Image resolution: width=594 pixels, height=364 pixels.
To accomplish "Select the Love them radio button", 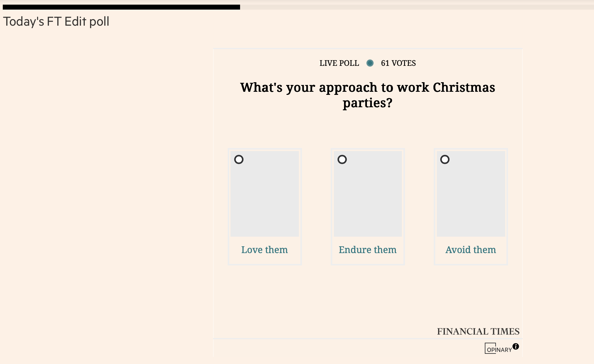I will click(239, 159).
